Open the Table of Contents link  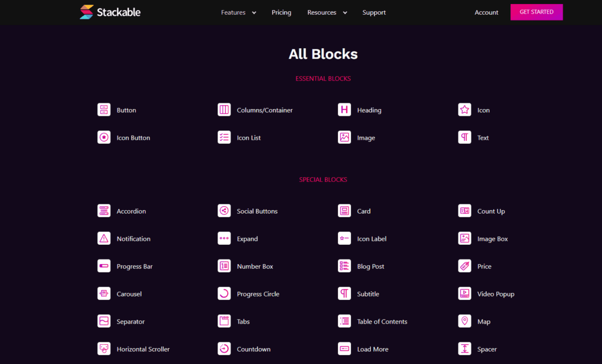coord(382,321)
